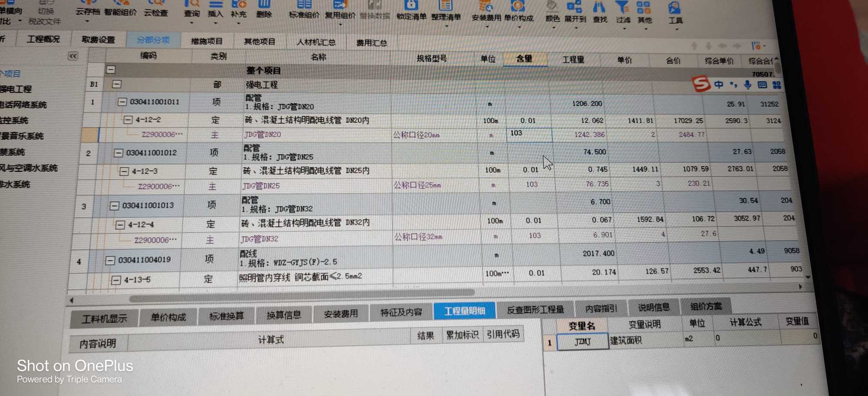This screenshot has height=396, width=868.
Task: Switch to 取费设置 tab
Action: pos(98,40)
